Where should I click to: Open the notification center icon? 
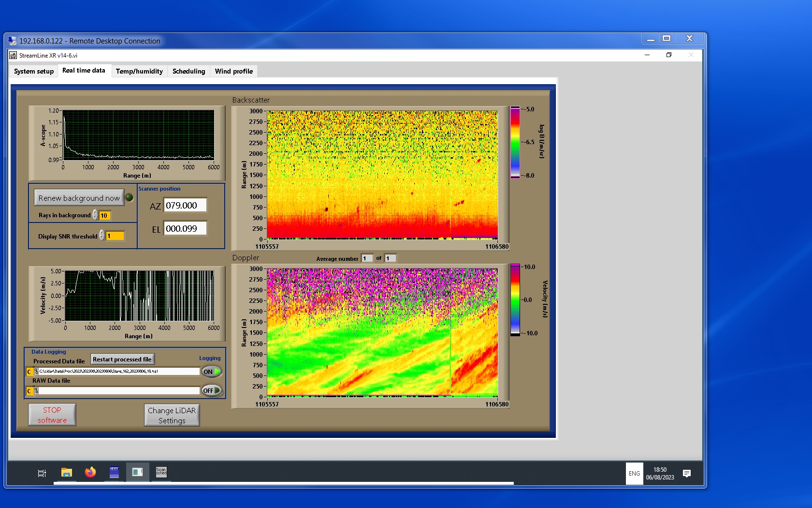click(x=686, y=473)
